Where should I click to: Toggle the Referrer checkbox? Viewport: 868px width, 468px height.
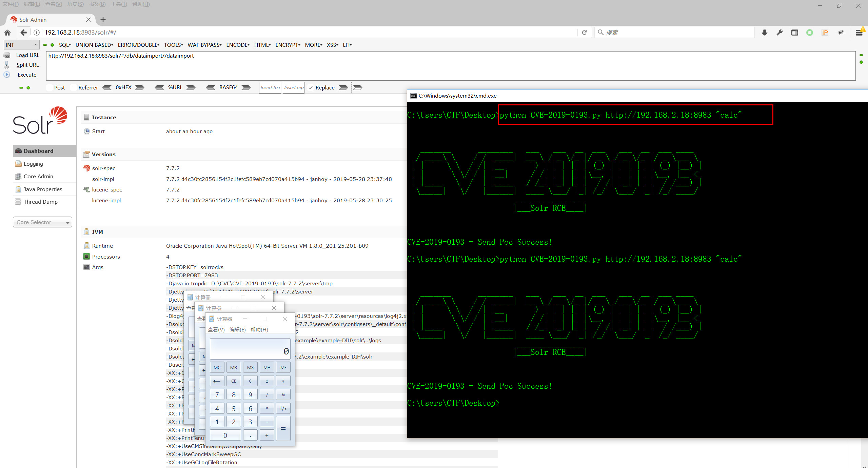(x=74, y=87)
